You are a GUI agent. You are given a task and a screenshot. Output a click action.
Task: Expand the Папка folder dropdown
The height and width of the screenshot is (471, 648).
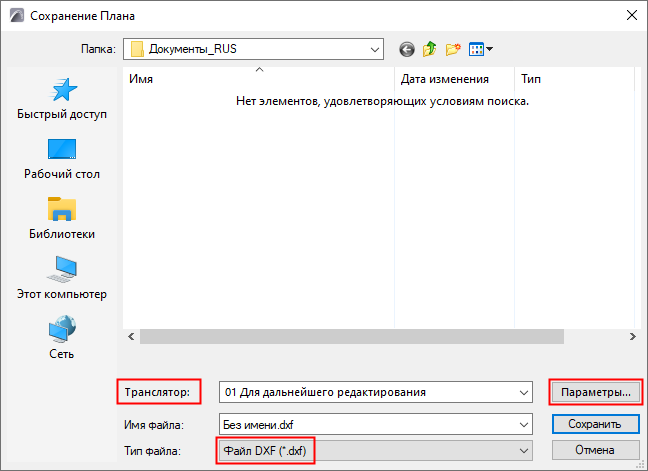click(374, 50)
